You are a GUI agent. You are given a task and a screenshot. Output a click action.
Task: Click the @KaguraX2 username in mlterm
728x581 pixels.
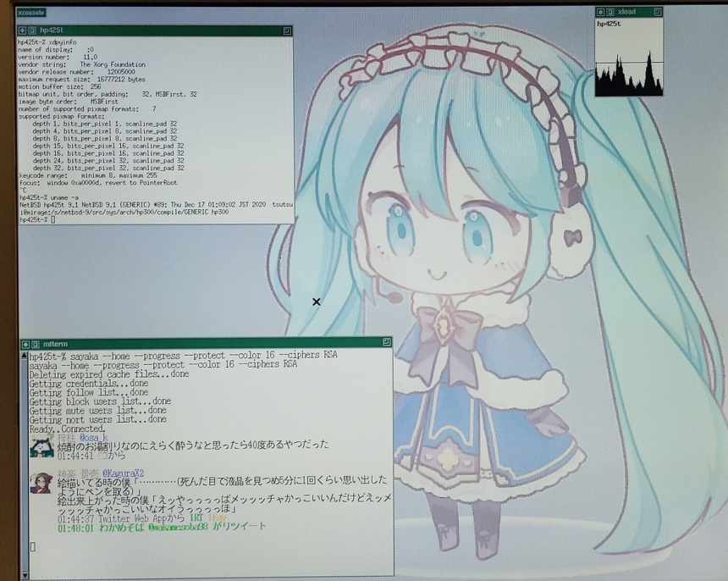(124, 473)
